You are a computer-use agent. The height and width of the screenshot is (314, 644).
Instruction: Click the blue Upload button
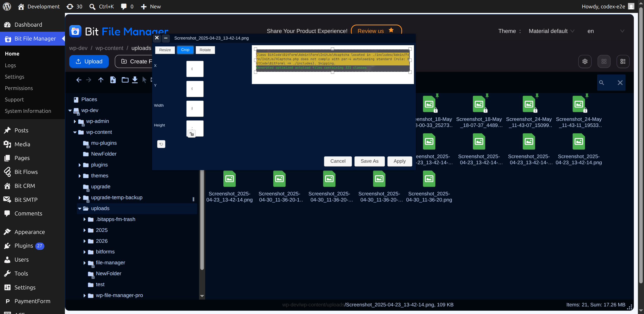[x=89, y=62]
